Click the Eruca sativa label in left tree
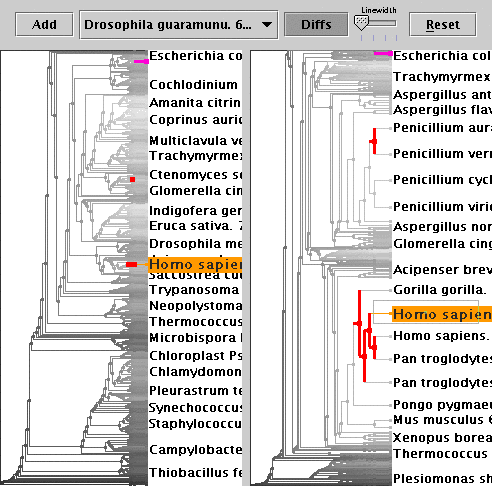The image size is (492, 486). click(195, 226)
